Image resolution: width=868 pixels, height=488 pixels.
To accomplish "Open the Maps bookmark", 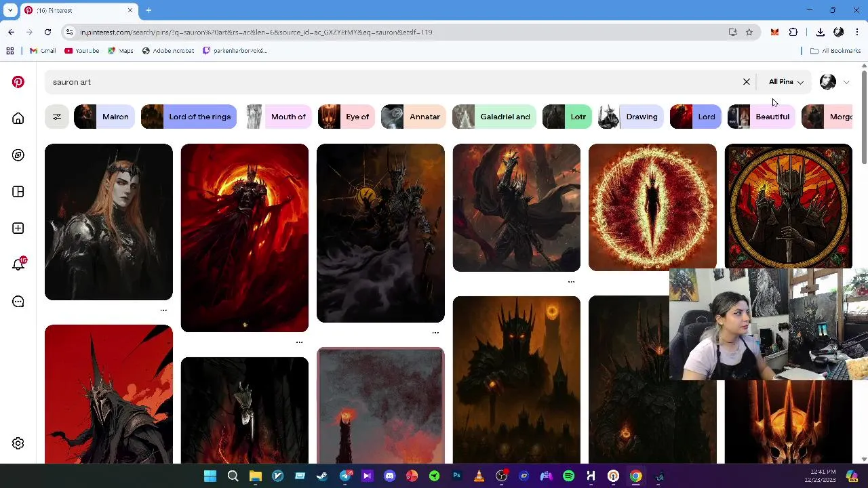I will tap(121, 51).
